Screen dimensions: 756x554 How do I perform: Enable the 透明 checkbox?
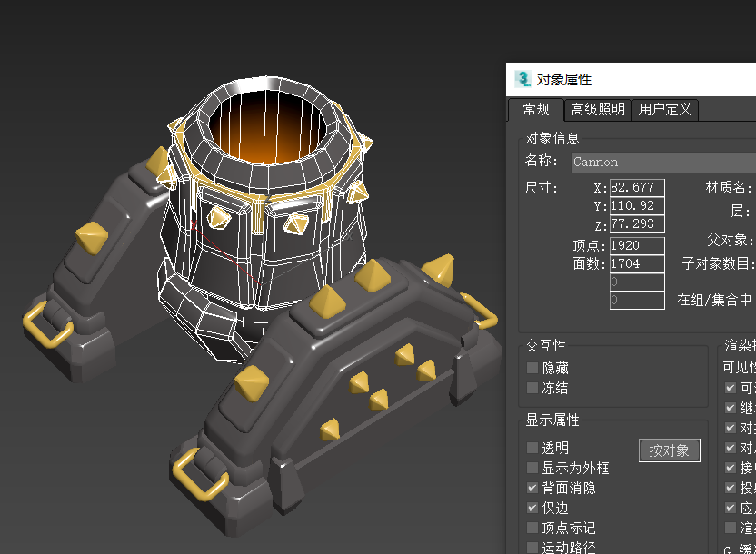click(x=532, y=448)
